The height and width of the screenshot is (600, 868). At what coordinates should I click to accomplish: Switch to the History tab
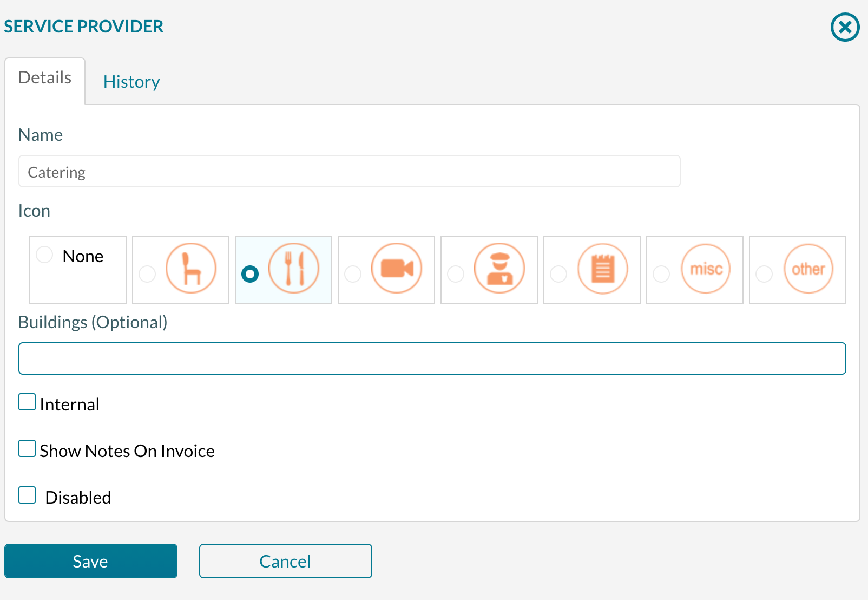pyautogui.click(x=131, y=82)
